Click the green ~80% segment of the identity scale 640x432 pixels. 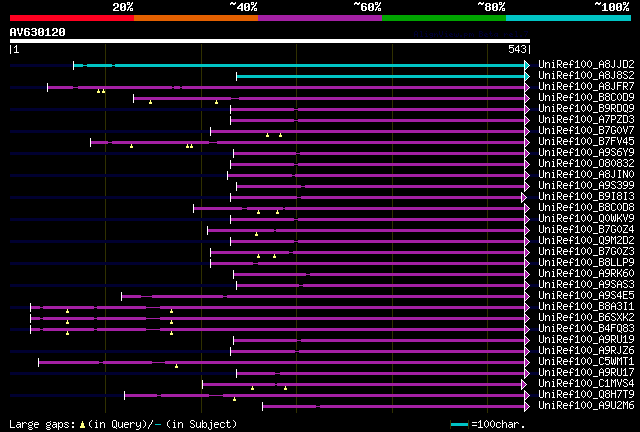444,18
